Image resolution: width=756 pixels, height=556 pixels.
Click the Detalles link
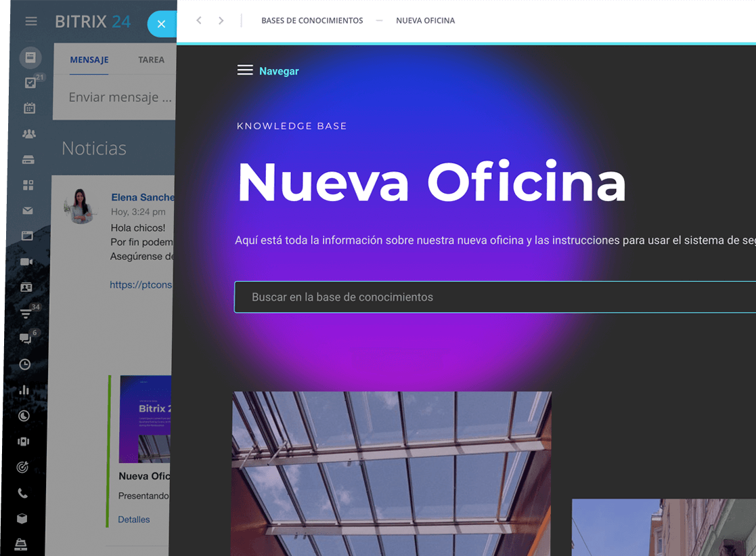(134, 519)
